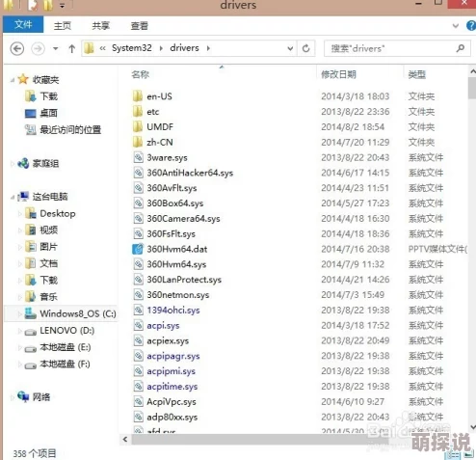
Task: Select 视频 folder in sidebar
Action: click(x=49, y=230)
